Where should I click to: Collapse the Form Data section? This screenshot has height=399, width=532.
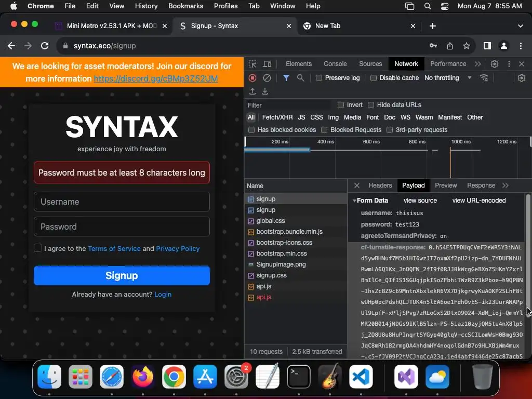[x=354, y=201]
